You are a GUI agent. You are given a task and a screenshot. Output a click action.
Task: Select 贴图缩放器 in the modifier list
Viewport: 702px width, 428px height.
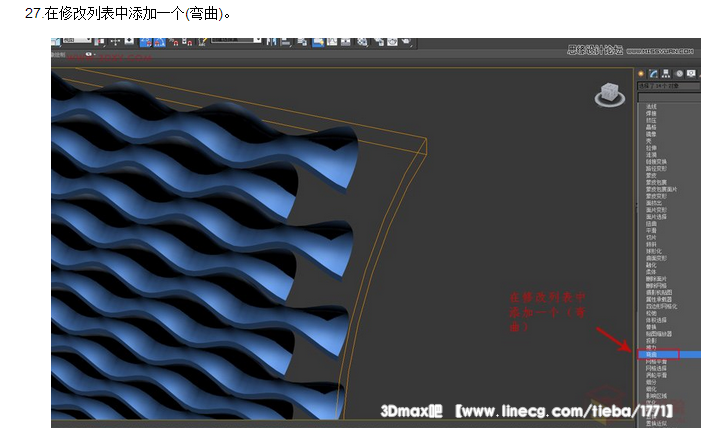(659, 334)
